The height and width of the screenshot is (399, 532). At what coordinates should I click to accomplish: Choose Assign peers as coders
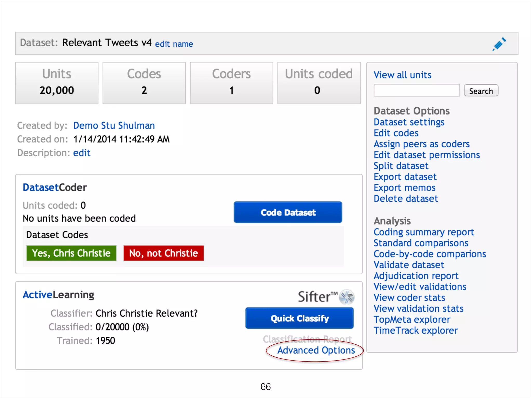tap(421, 144)
